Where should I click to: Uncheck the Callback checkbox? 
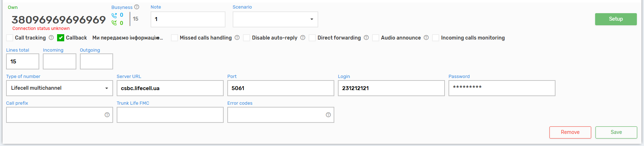tap(61, 38)
